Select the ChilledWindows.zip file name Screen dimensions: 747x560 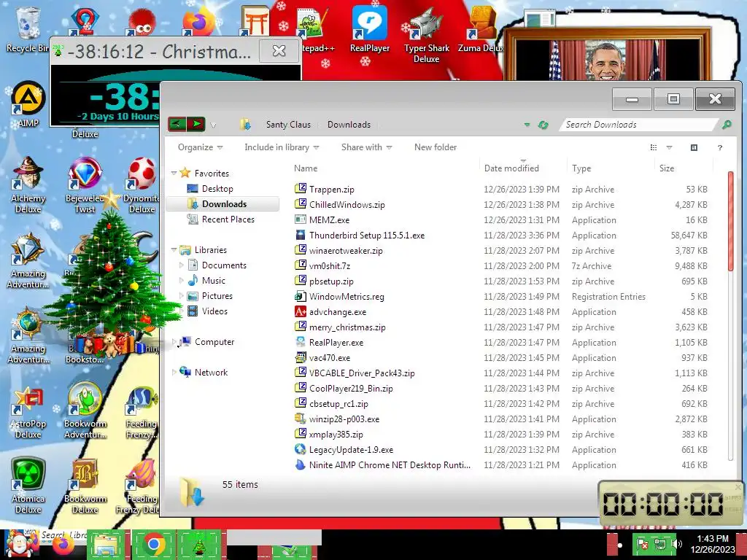(x=347, y=204)
